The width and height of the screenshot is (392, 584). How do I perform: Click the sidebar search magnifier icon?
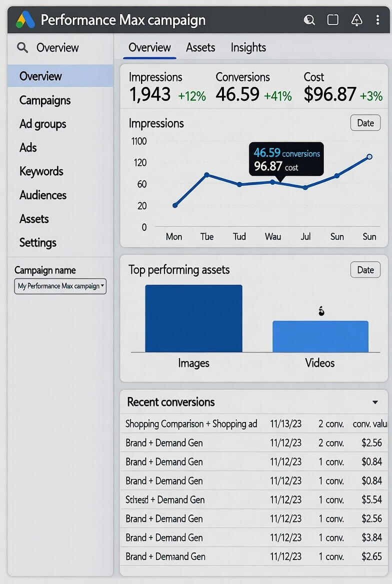(22, 47)
